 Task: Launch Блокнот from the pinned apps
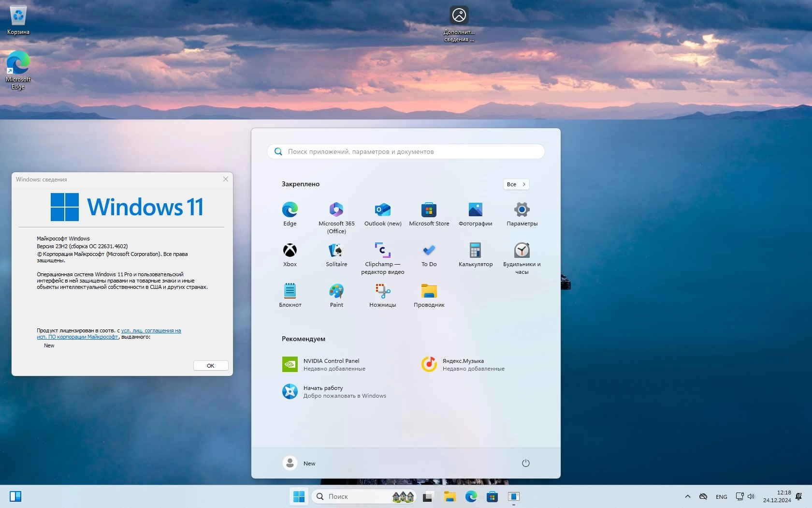(x=290, y=295)
